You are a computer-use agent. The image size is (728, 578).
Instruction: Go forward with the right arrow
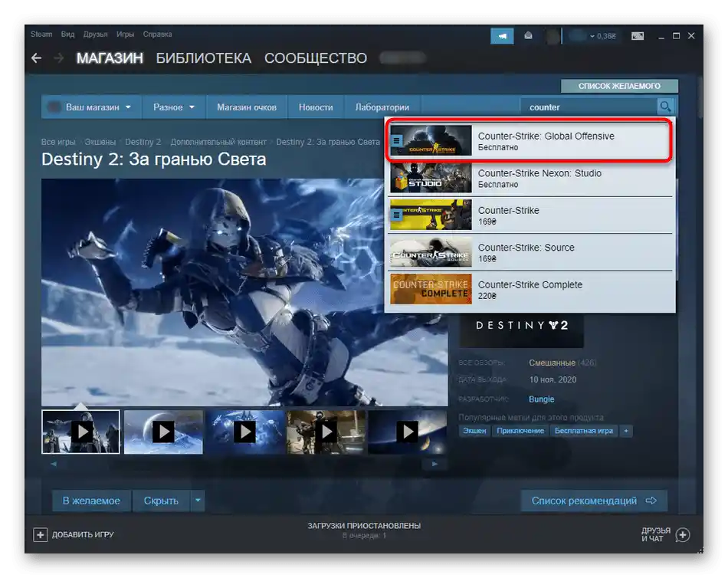(59, 58)
